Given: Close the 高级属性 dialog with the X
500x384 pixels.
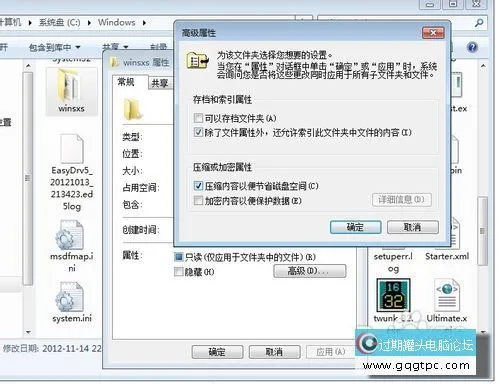Looking at the screenshot, I should pos(433,33).
